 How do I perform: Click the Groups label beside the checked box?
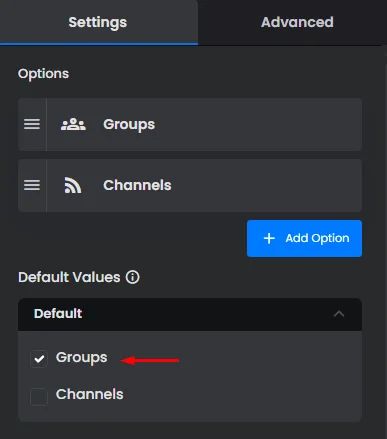(x=81, y=358)
